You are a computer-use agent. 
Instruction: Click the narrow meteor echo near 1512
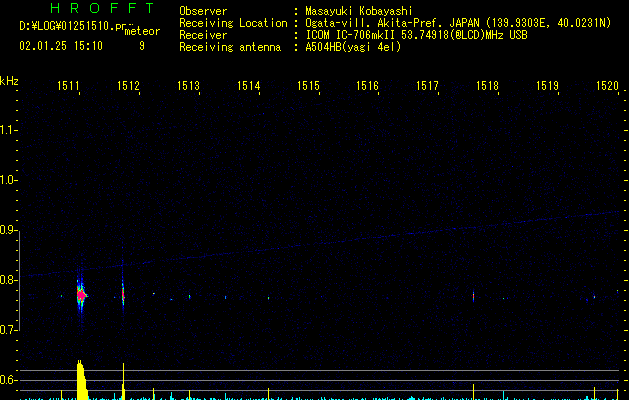(x=123, y=295)
